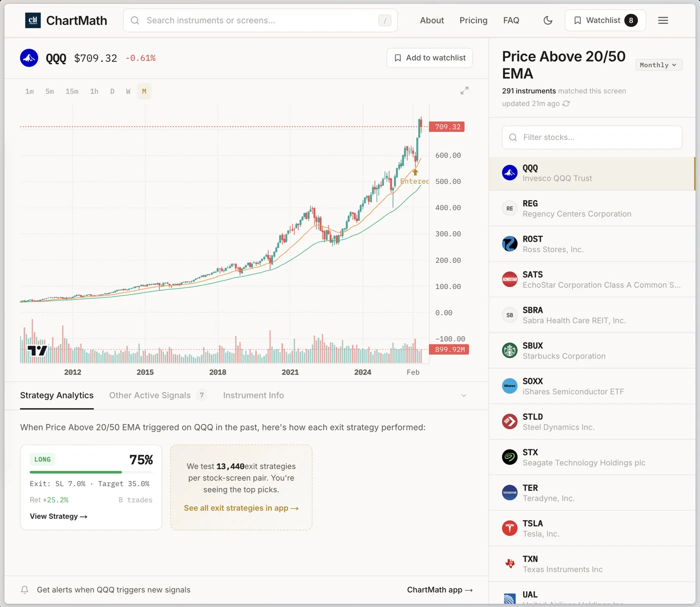
Task: Select the D daily timeframe
Action: coord(112,91)
